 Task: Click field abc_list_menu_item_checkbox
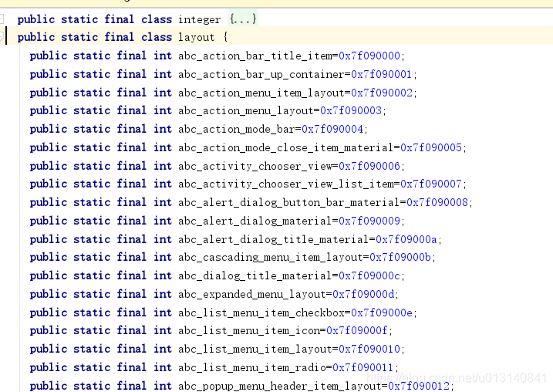tap(261, 313)
